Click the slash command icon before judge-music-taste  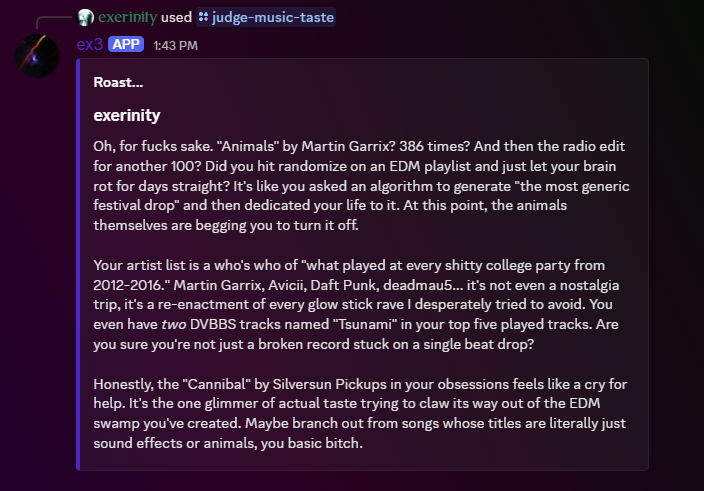203,17
